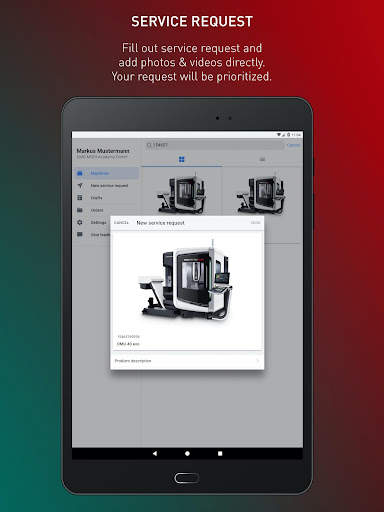Tap the Android home circle button
This screenshot has height=512, width=384.
pos(187,453)
